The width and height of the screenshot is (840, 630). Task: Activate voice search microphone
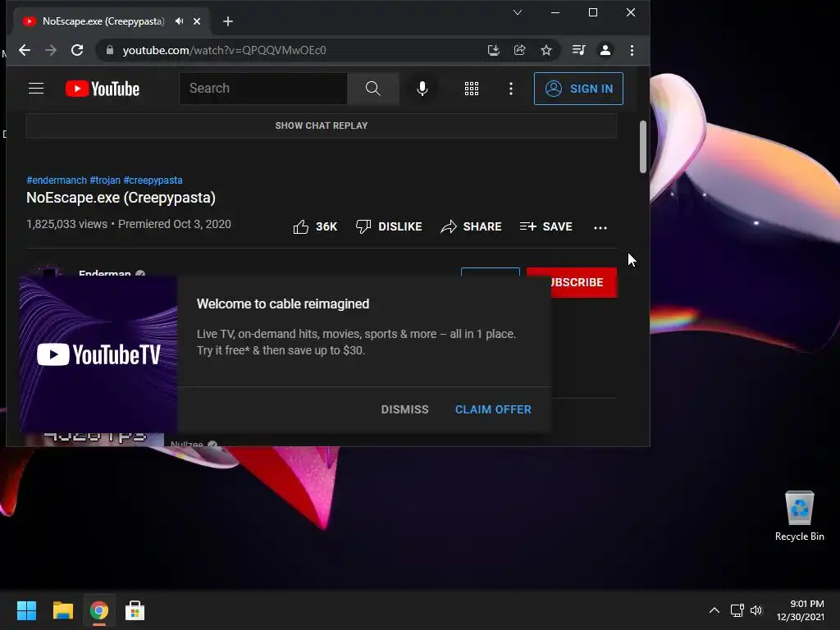tap(422, 89)
